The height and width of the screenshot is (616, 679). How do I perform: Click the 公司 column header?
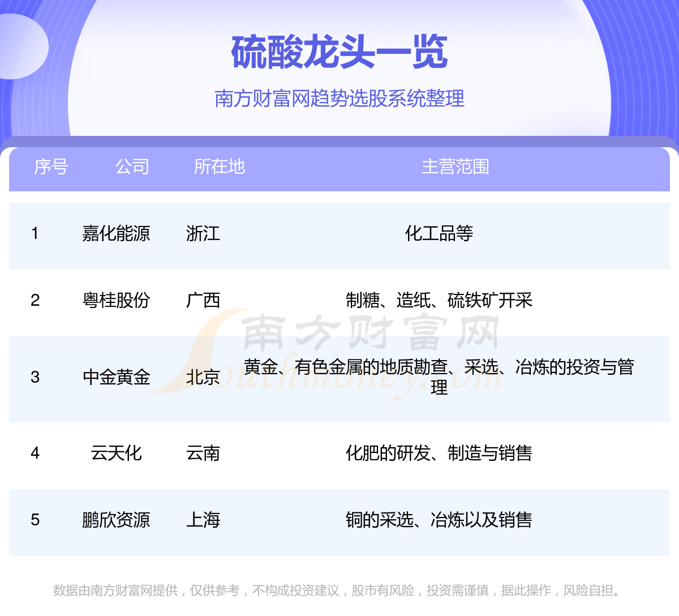pos(132,166)
